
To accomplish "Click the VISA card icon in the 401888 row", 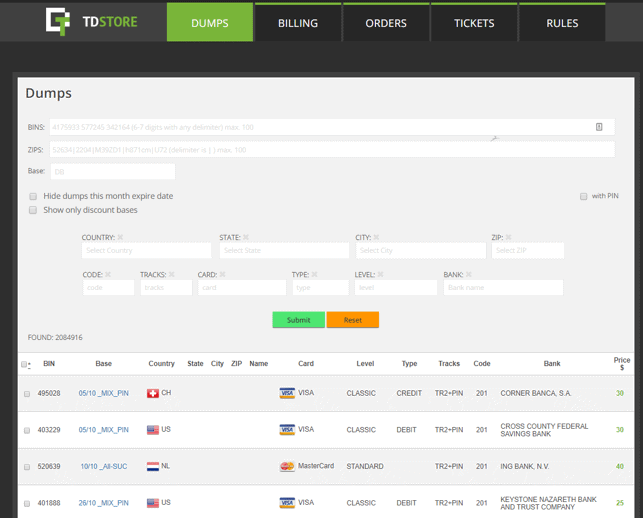I will pos(287,503).
